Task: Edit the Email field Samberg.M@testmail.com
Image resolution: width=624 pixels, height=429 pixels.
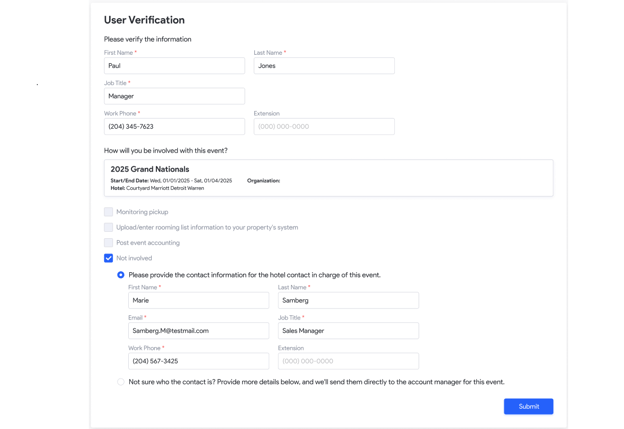Action: (199, 331)
